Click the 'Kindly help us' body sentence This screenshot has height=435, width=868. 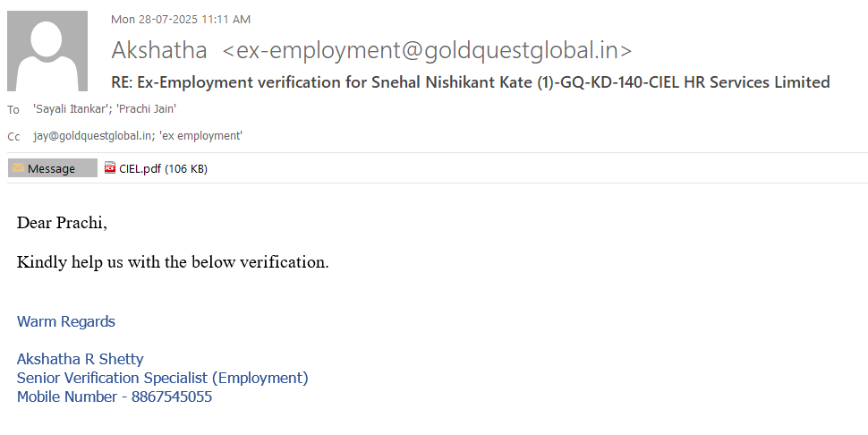pyautogui.click(x=173, y=262)
